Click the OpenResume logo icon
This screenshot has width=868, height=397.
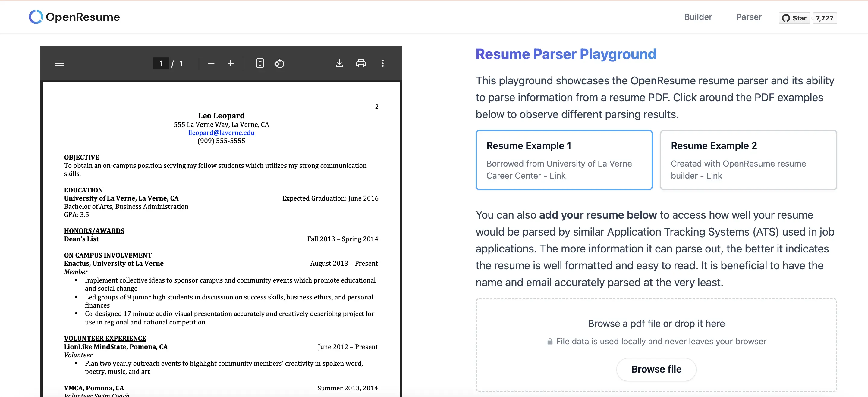[x=36, y=17]
